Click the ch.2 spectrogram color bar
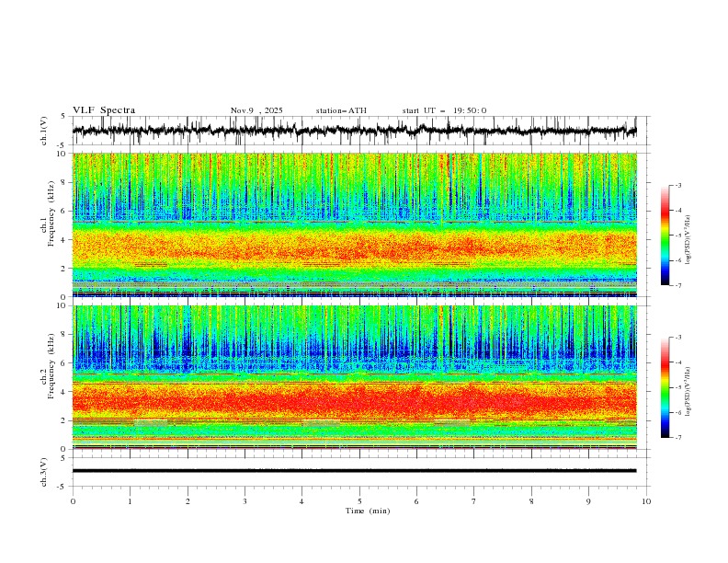 665,387
